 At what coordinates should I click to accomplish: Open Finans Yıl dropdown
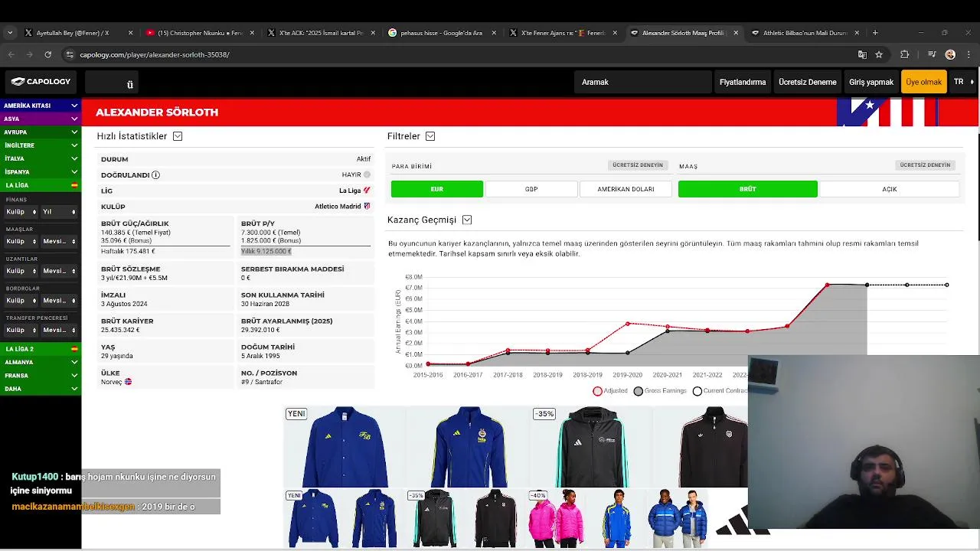(x=59, y=212)
